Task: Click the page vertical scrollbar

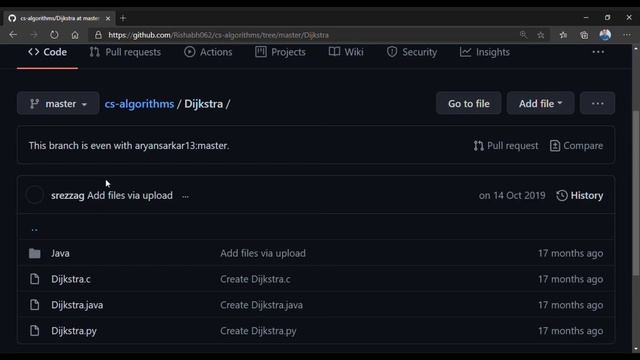Action: pyautogui.click(x=636, y=194)
